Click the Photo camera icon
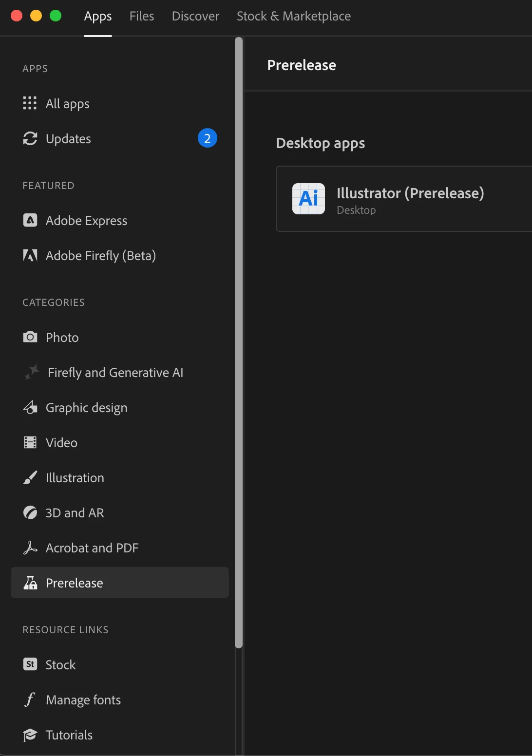This screenshot has height=756, width=532. click(x=30, y=337)
